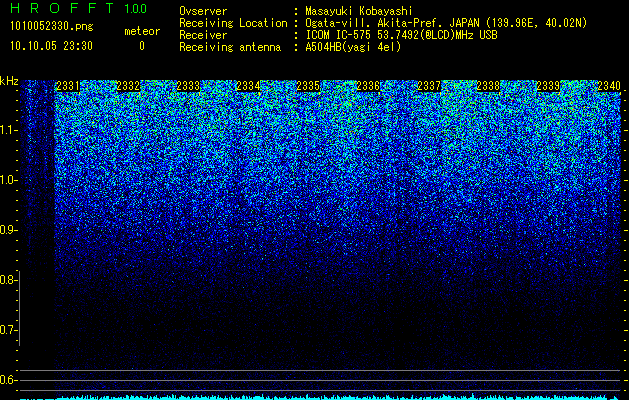This screenshot has height=400, width=629.
Task: Click the 2336 time marker
Action: tap(368, 86)
